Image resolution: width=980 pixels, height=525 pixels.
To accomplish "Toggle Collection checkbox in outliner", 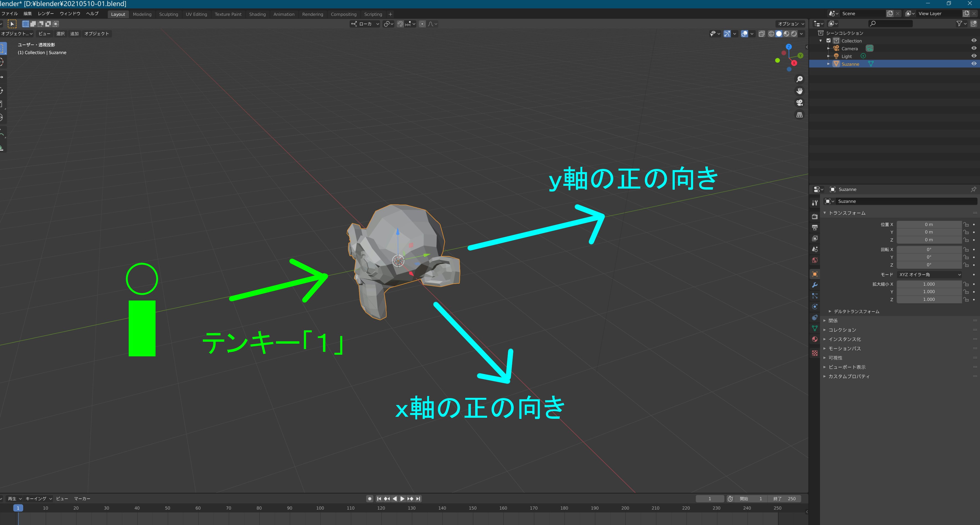I will [x=828, y=41].
